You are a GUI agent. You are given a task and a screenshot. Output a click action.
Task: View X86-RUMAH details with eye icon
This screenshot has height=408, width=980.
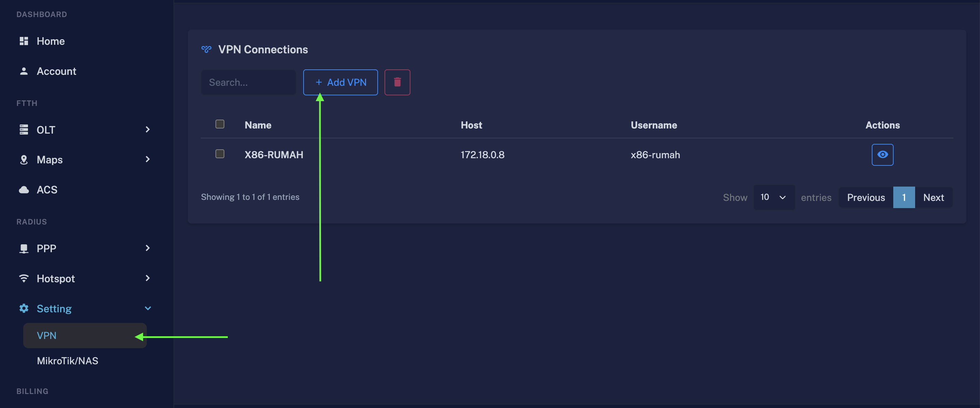pos(882,154)
